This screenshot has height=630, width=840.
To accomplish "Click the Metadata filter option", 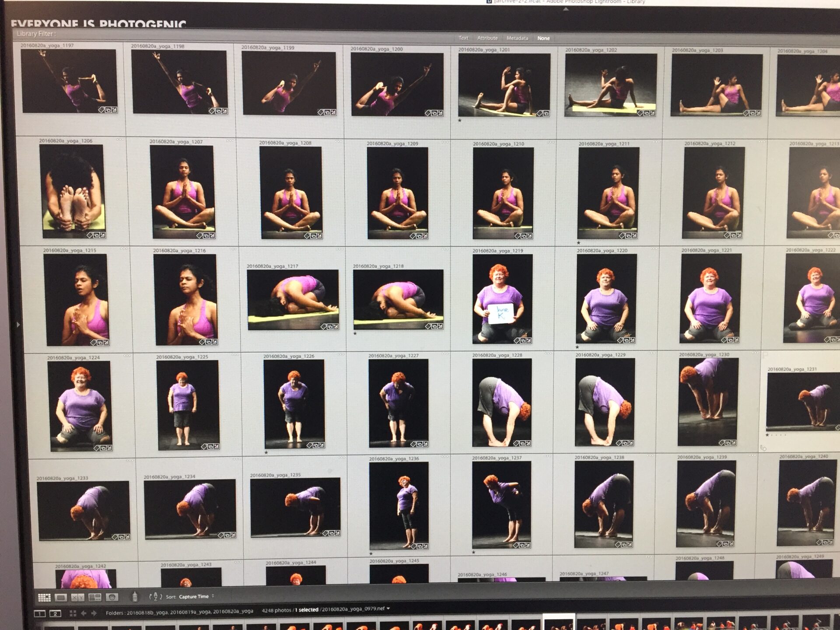I will pos(517,38).
